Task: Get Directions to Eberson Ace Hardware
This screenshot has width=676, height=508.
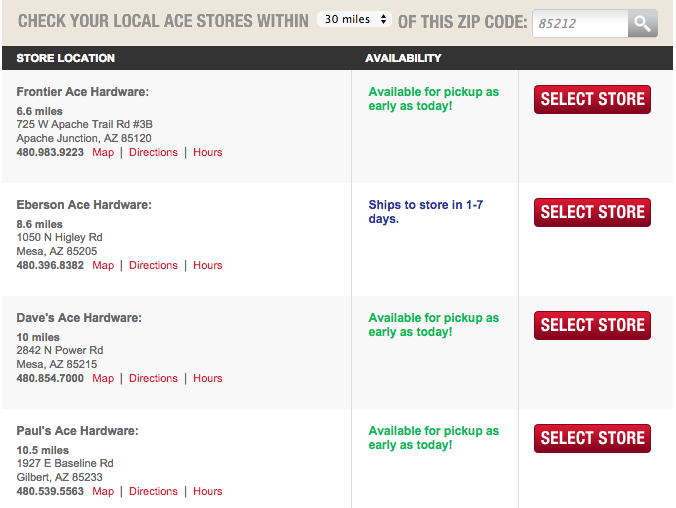Action: click(x=153, y=265)
